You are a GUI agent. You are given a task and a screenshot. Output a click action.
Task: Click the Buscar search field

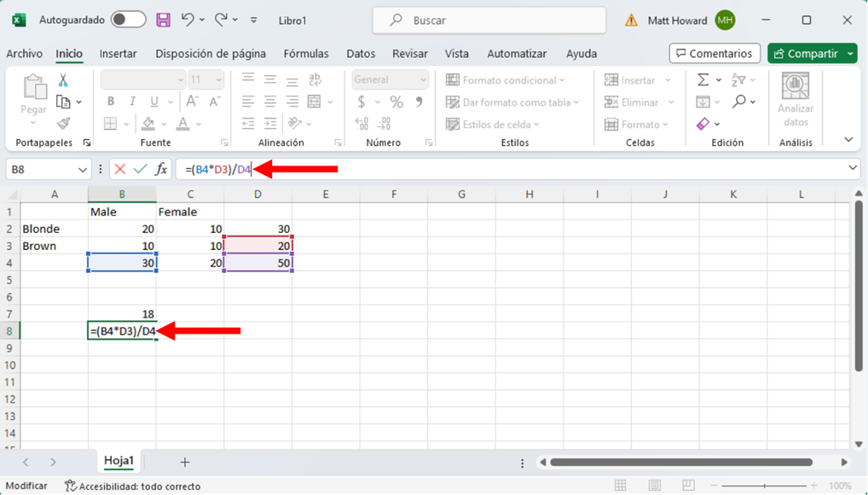coord(489,20)
